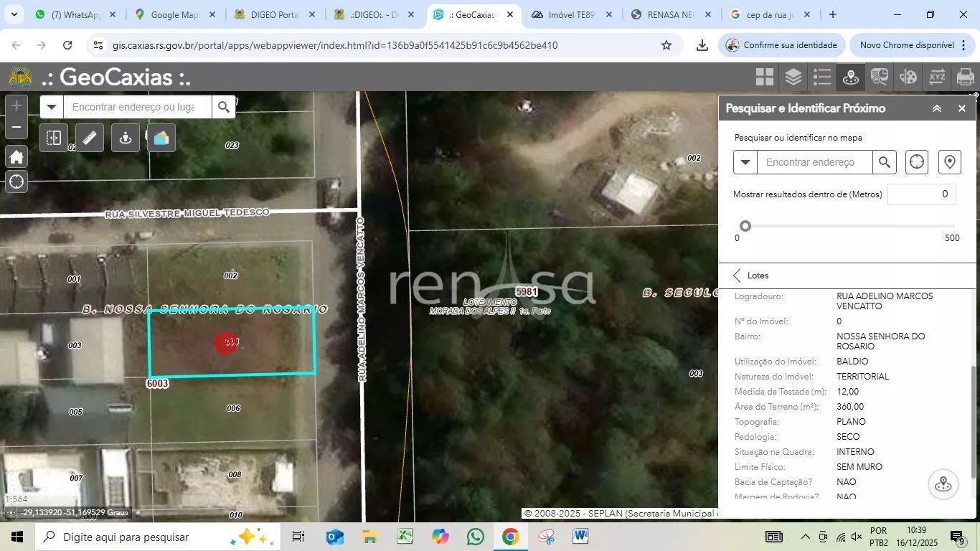
Task: Open the layer list stack icon
Action: (793, 77)
